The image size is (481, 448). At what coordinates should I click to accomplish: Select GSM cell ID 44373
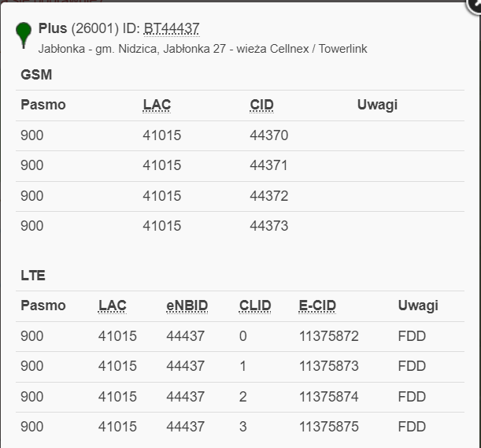[269, 226]
